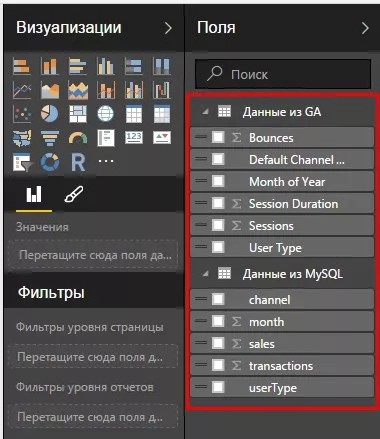380x439 pixels.
Task: Click the Поиск search box
Action: click(x=283, y=74)
